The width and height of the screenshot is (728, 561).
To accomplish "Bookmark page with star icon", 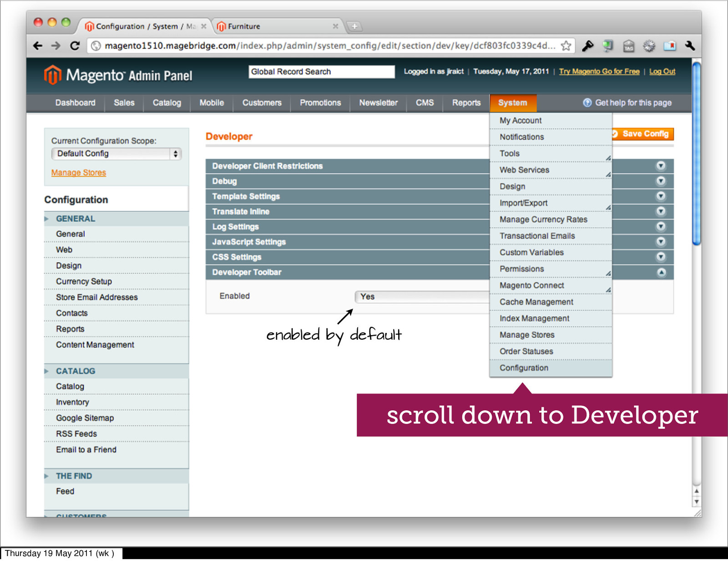I will pos(566,46).
